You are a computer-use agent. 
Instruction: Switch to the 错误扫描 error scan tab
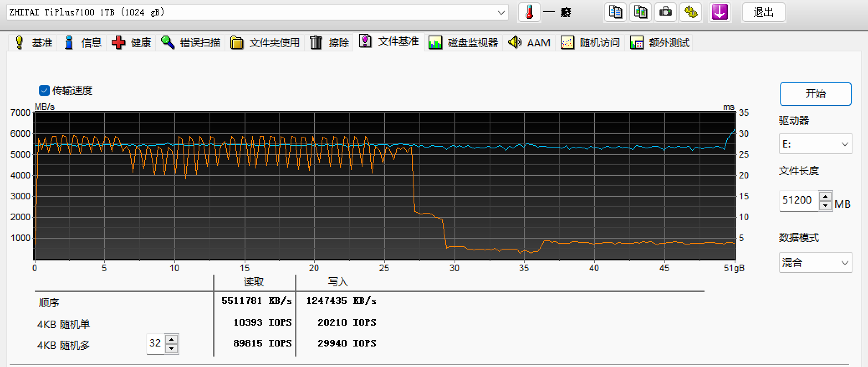[191, 43]
